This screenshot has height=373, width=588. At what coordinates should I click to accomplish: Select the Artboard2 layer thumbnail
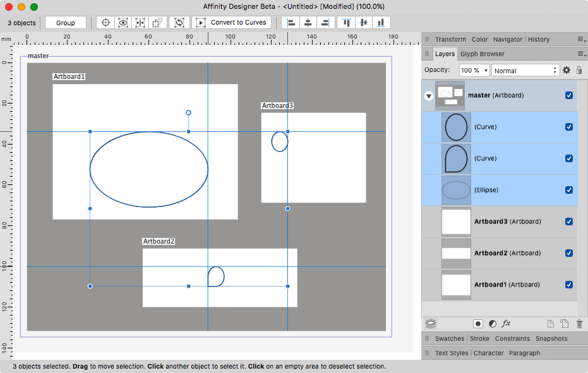456,253
